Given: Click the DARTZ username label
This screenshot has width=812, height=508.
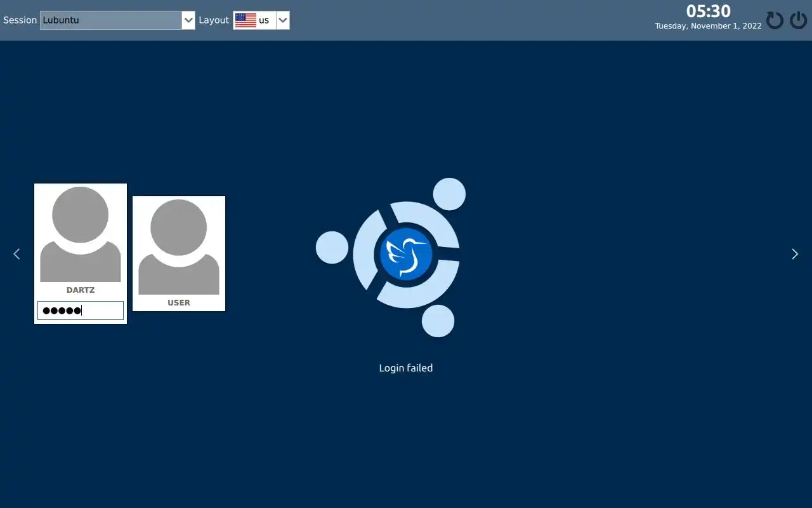Looking at the screenshot, I should click(81, 290).
